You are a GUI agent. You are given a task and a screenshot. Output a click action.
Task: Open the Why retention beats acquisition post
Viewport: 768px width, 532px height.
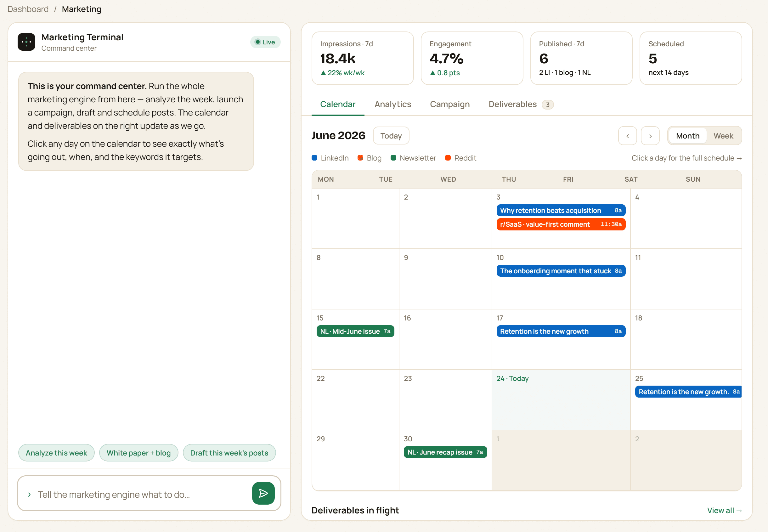point(561,210)
